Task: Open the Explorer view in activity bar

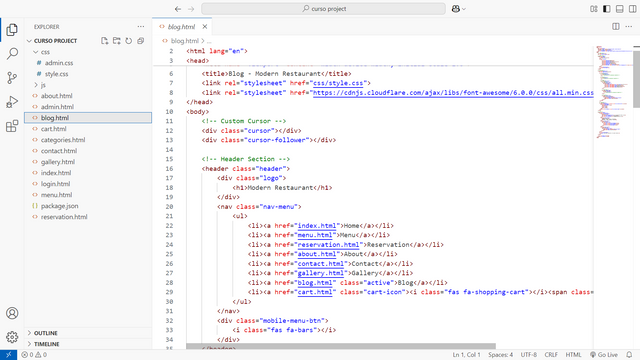Action: 12,29
